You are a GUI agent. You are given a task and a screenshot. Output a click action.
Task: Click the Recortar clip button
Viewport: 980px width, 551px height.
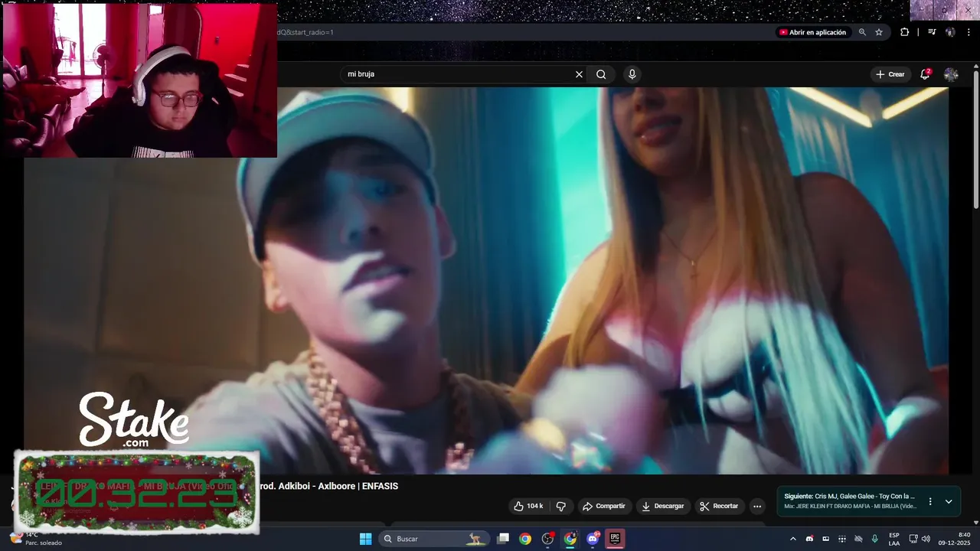point(719,506)
